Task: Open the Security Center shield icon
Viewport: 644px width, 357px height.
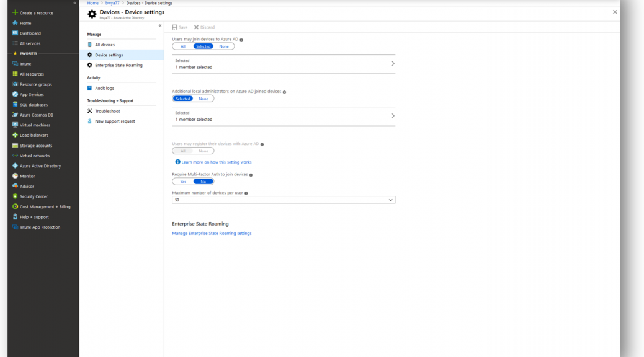Action: click(15, 196)
